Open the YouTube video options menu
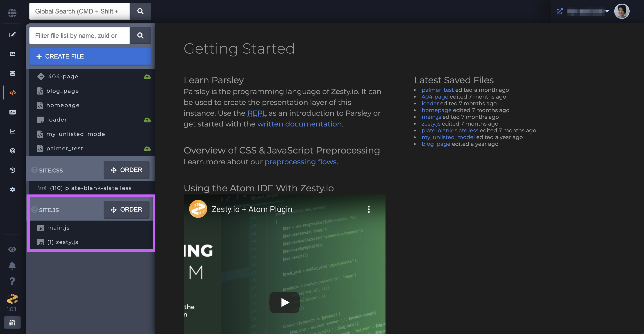644x334 pixels. [x=369, y=209]
